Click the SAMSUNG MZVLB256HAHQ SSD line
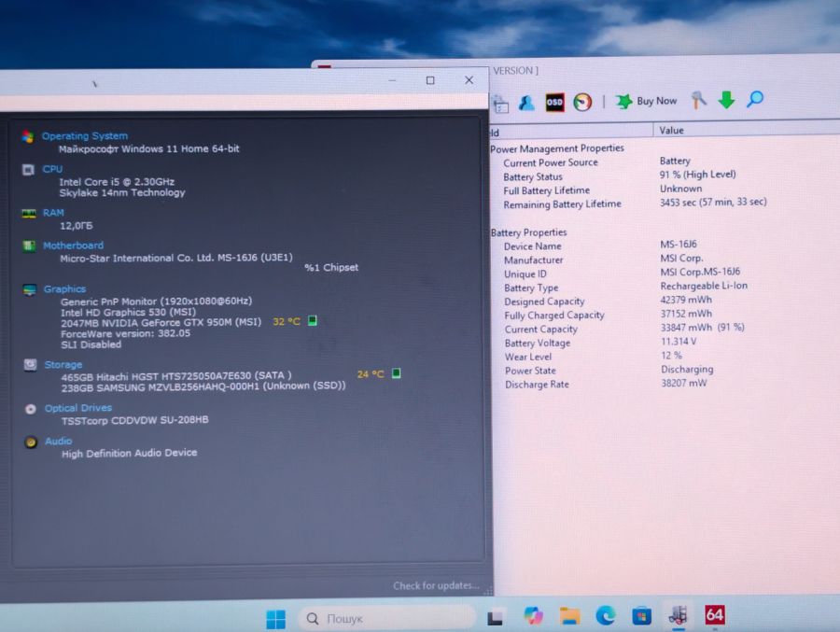This screenshot has width=840, height=632. [203, 386]
